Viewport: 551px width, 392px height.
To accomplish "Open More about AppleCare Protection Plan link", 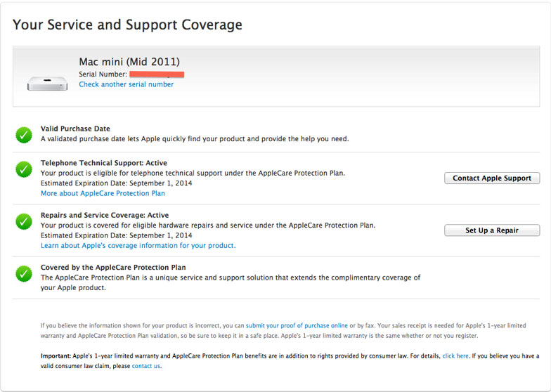I will [x=103, y=193].
